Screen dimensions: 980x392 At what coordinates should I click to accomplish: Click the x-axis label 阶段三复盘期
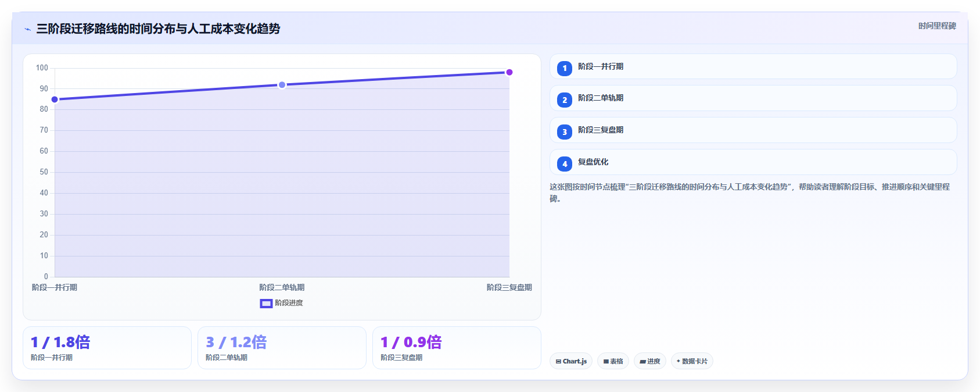pos(509,287)
